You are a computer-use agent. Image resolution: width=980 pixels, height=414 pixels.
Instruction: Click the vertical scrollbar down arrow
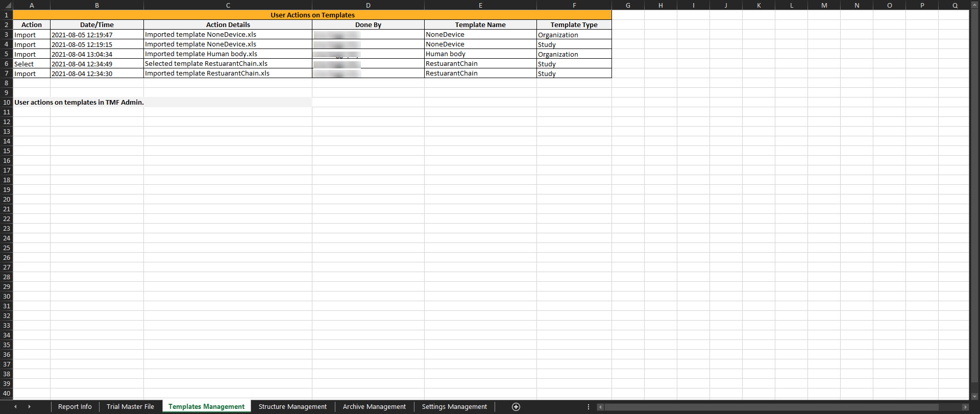[x=974, y=396]
